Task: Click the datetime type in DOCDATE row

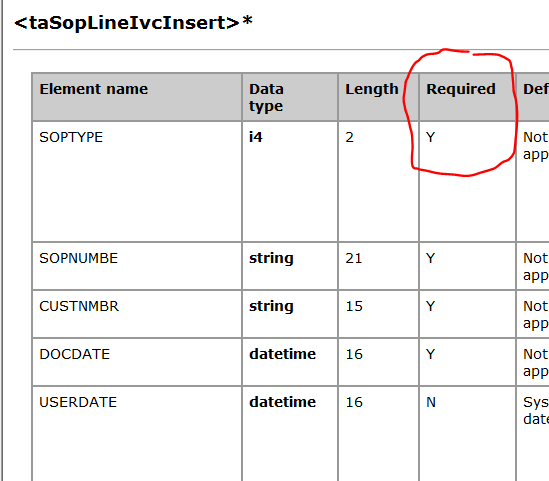Action: tap(283, 354)
